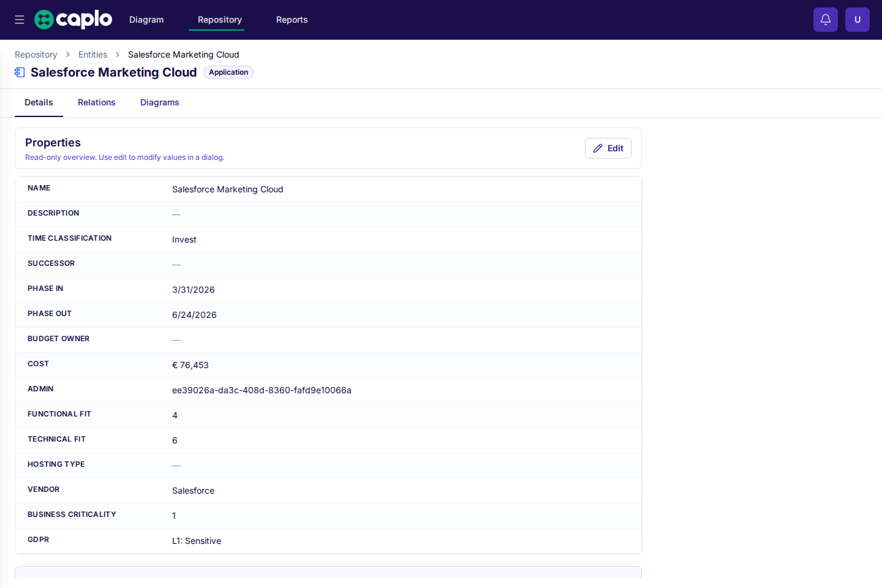This screenshot has width=882, height=588.
Task: Open the user avatar menu
Action: point(858,20)
